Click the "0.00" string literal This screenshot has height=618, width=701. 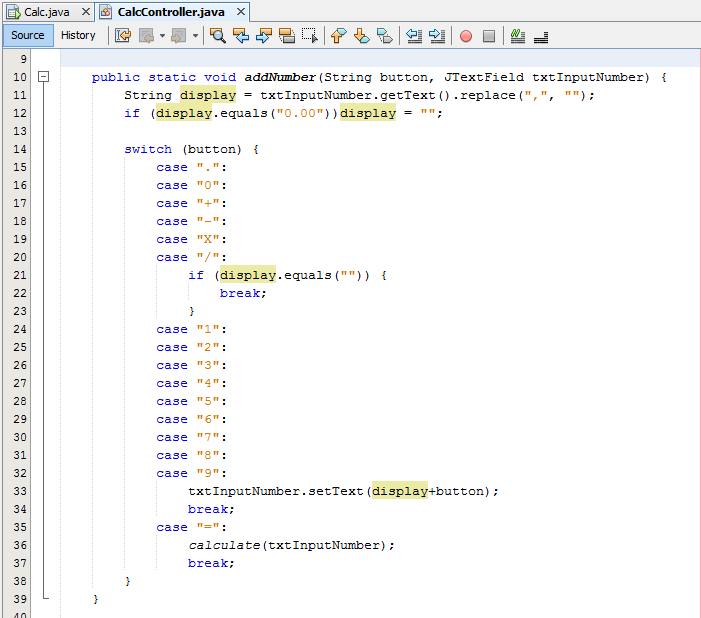point(300,114)
